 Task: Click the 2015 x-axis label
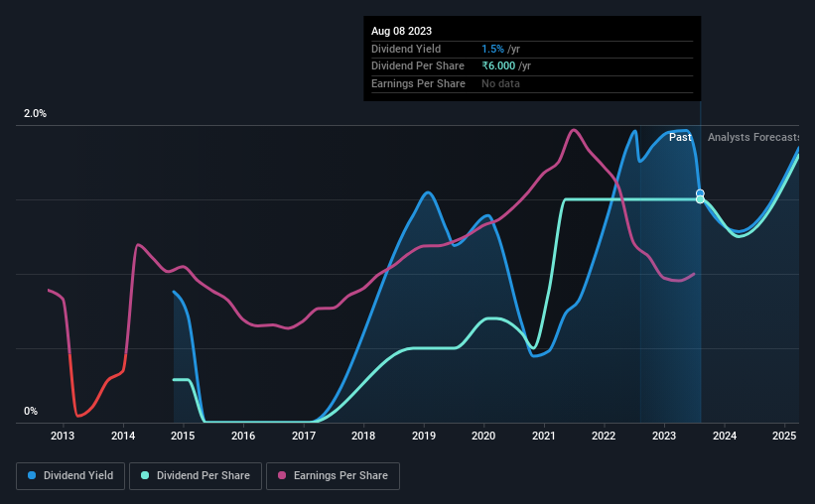(183, 436)
